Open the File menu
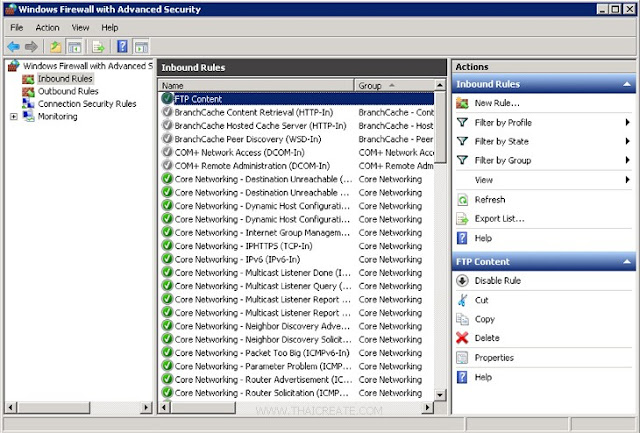This screenshot has height=433, width=640. coord(17,27)
